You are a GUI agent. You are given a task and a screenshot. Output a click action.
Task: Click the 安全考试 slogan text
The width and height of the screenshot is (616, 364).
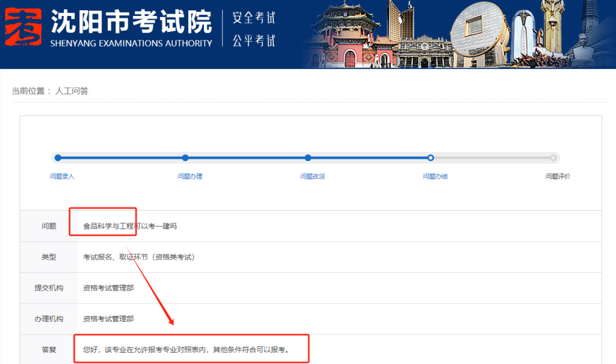(254, 18)
